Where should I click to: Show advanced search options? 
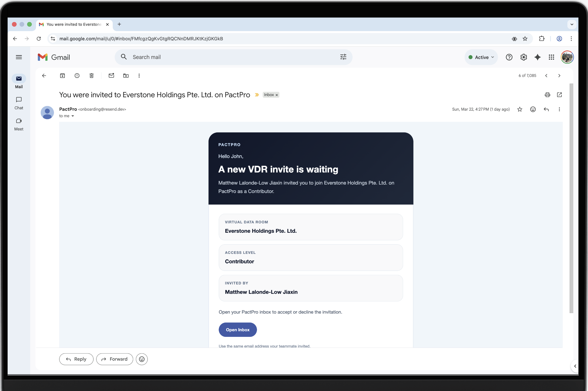pyautogui.click(x=343, y=57)
